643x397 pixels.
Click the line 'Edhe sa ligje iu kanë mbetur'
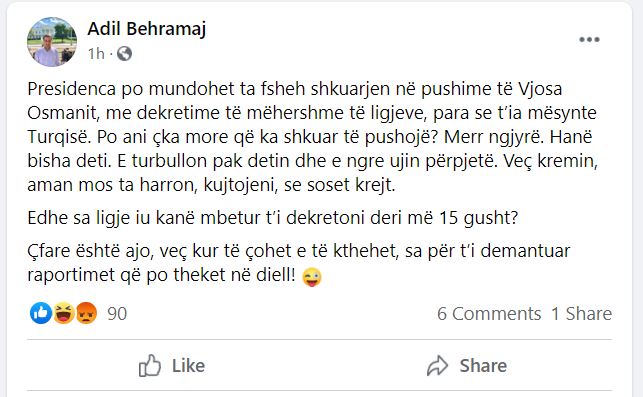[273, 218]
